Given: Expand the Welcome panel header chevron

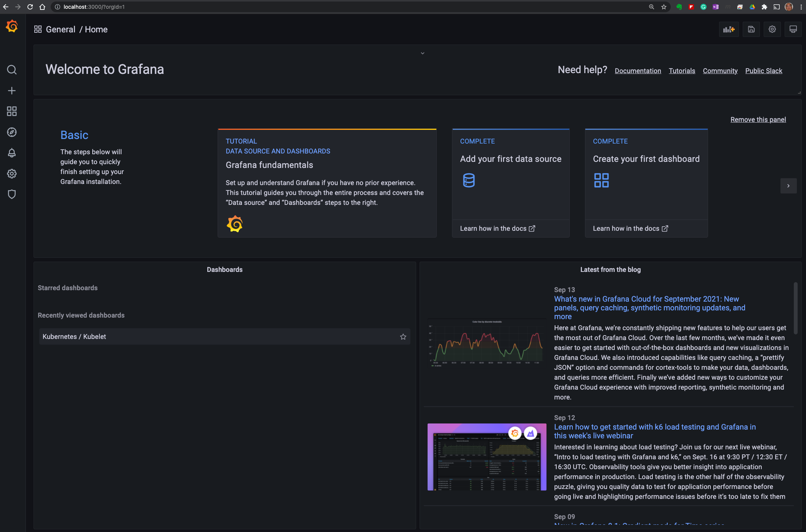Looking at the screenshot, I should pos(422,53).
